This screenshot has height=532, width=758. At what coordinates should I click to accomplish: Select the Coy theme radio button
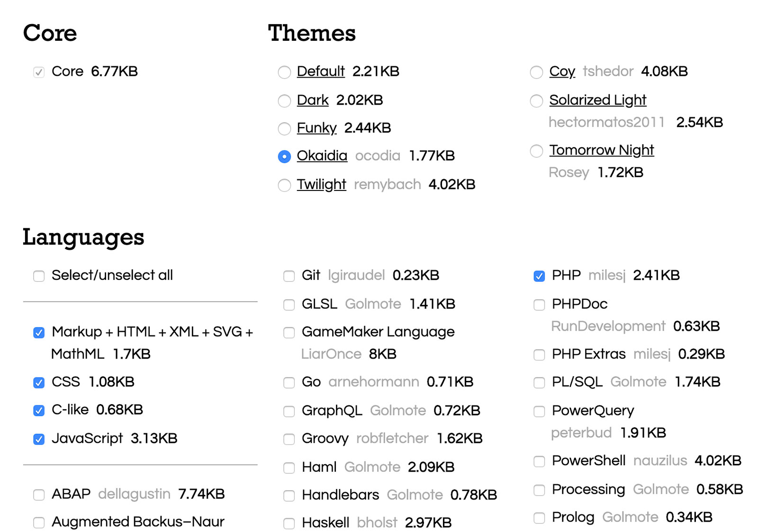[536, 72]
